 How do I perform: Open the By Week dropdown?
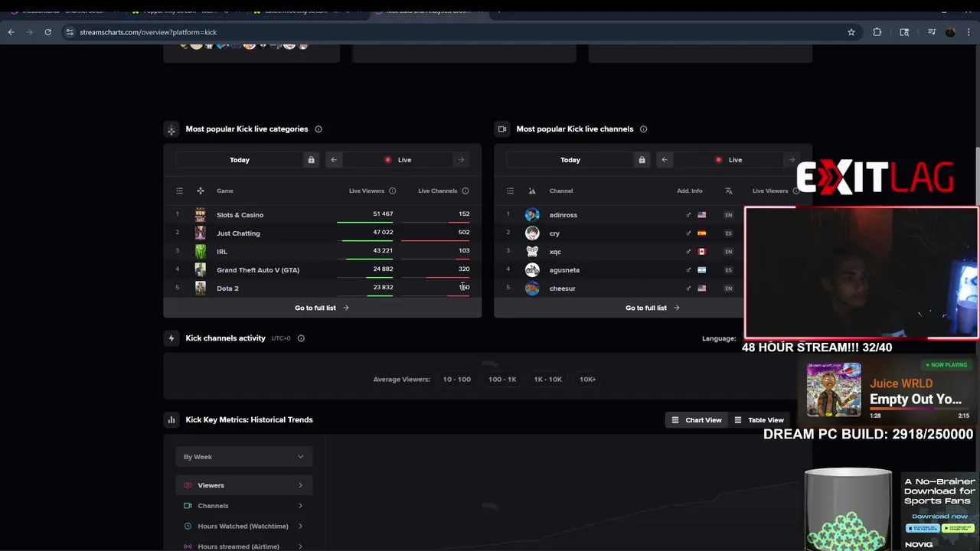click(x=244, y=457)
